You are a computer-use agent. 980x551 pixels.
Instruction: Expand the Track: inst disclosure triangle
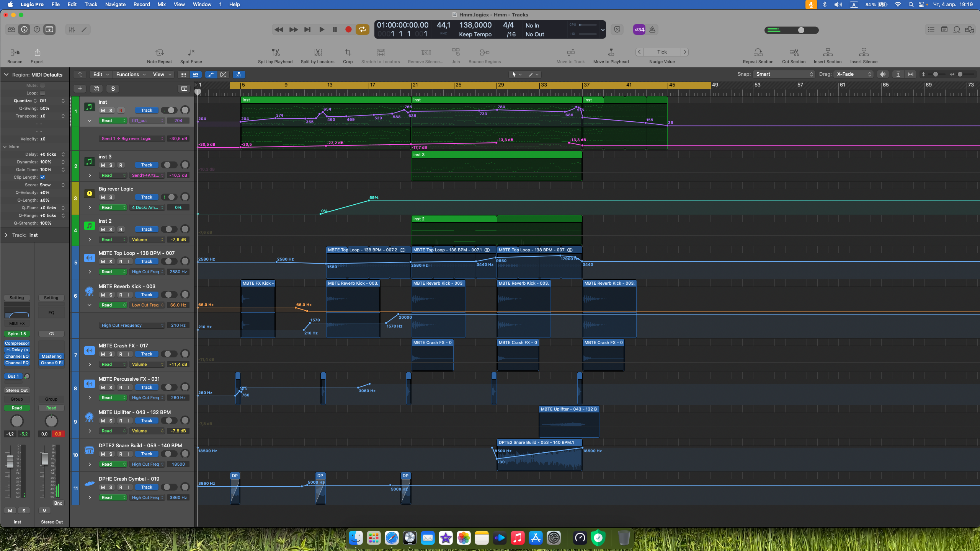6,235
